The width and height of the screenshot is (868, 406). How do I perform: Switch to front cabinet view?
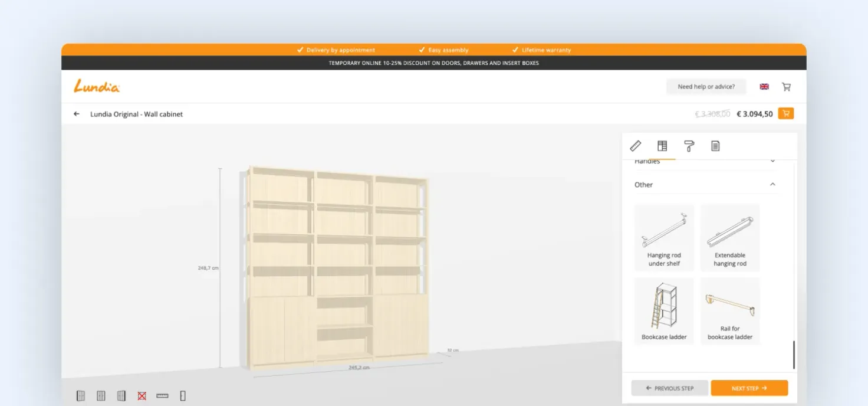pos(101,396)
